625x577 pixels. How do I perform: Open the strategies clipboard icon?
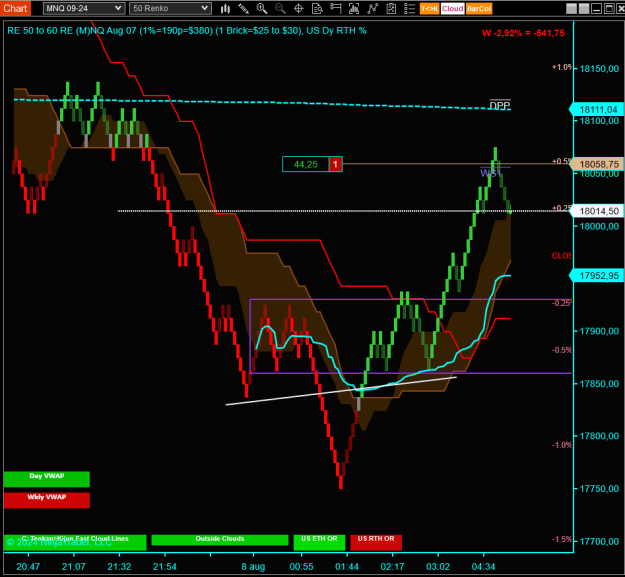[391, 8]
